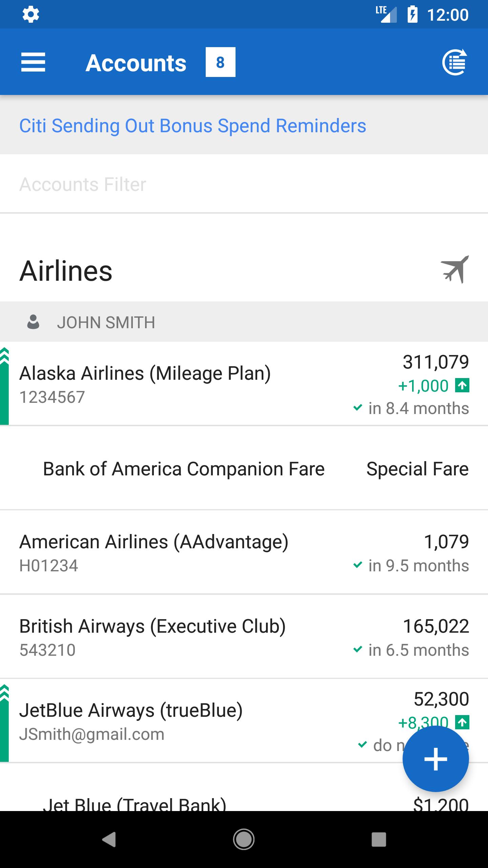Tap the accounts count badge showing 8

point(220,62)
